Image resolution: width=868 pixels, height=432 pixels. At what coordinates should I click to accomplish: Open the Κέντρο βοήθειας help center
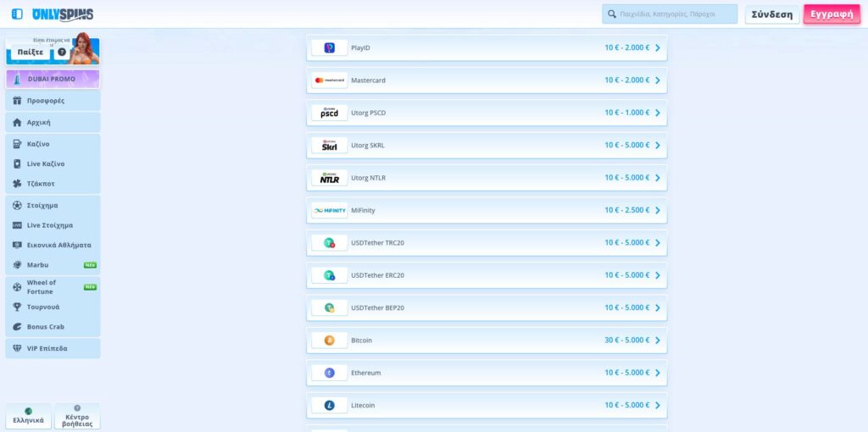pyautogui.click(x=77, y=416)
